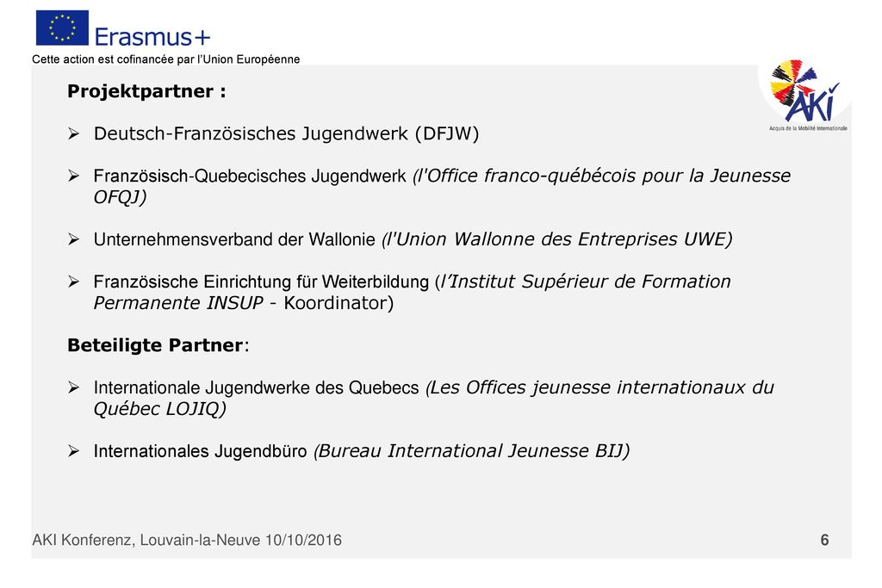
Task: Click the Erasmus+ logo text
Action: (152, 37)
